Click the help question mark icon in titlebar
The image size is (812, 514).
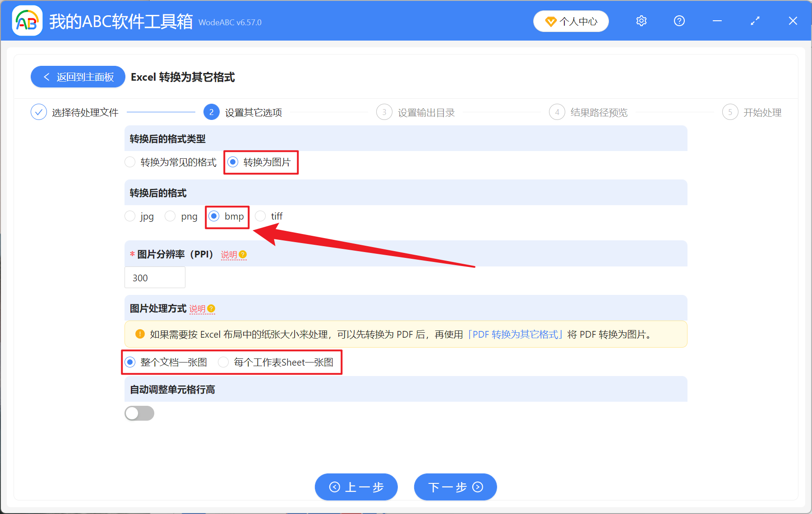pyautogui.click(x=679, y=21)
